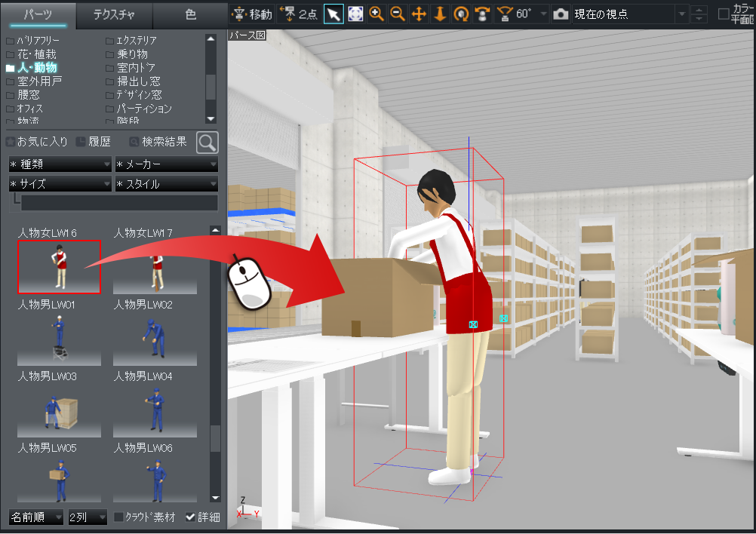The height and width of the screenshot is (534, 756).
Task: Switch to the 色 tab
Action: click(190, 14)
